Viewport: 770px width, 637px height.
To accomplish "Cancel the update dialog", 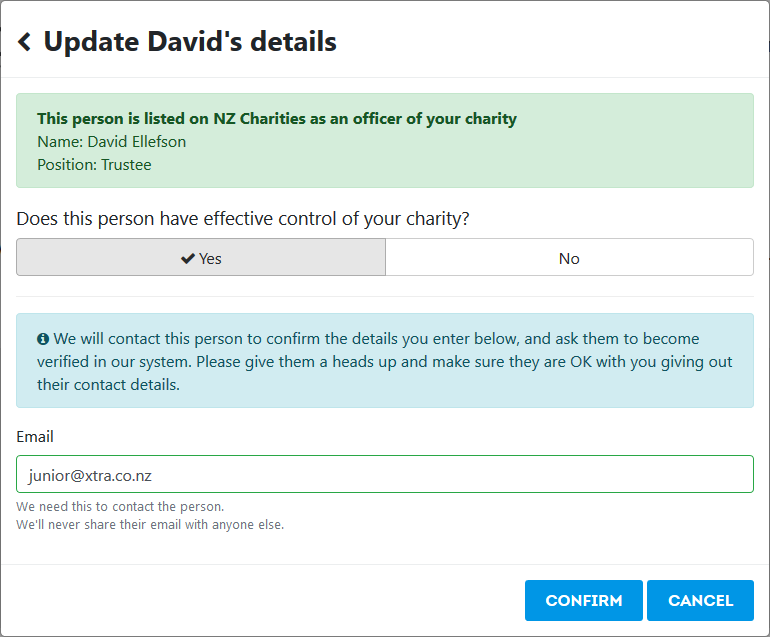I will [x=700, y=600].
